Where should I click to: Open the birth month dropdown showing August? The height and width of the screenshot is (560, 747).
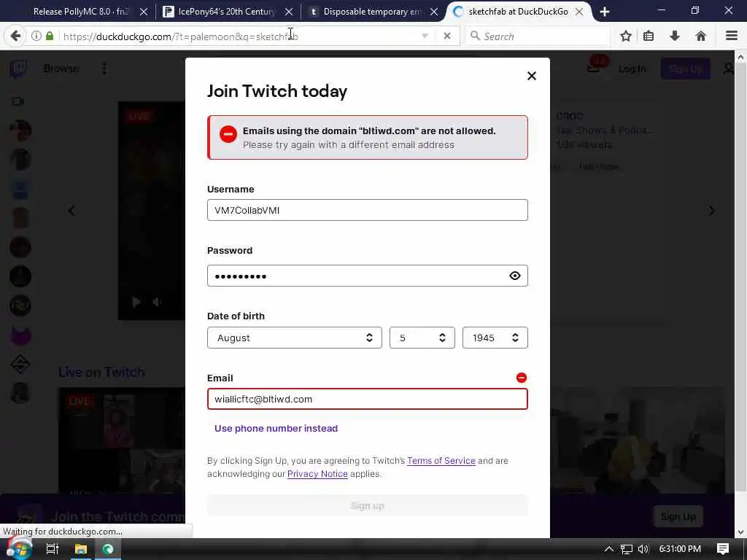tap(295, 338)
